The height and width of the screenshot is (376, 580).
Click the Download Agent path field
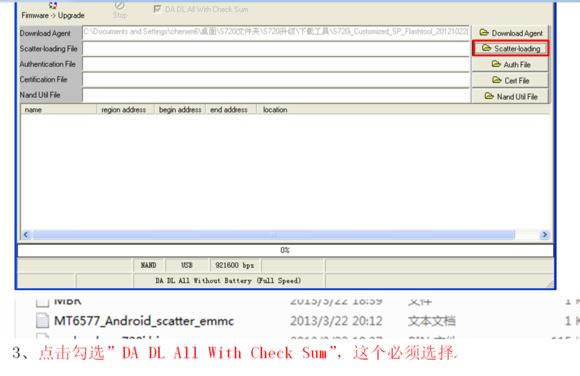276,32
